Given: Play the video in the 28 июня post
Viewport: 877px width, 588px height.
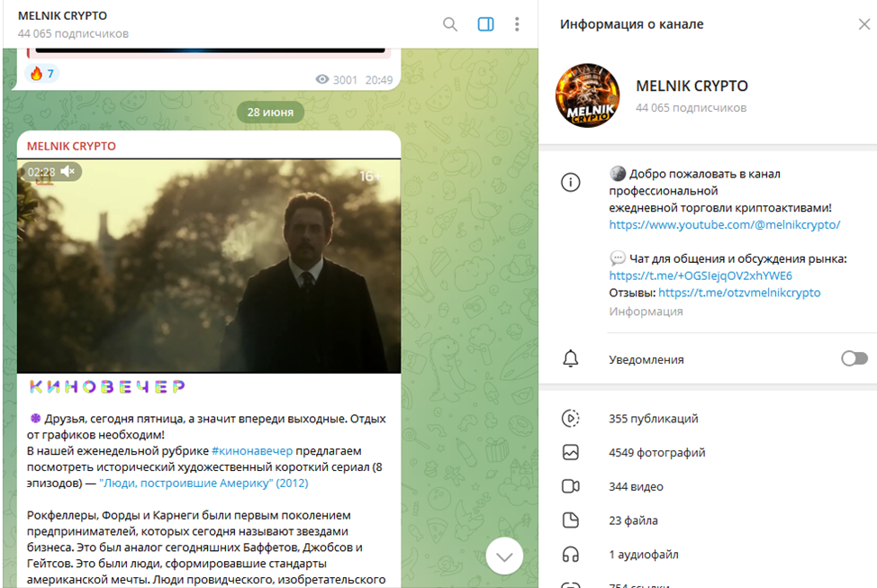Looking at the screenshot, I should (209, 267).
